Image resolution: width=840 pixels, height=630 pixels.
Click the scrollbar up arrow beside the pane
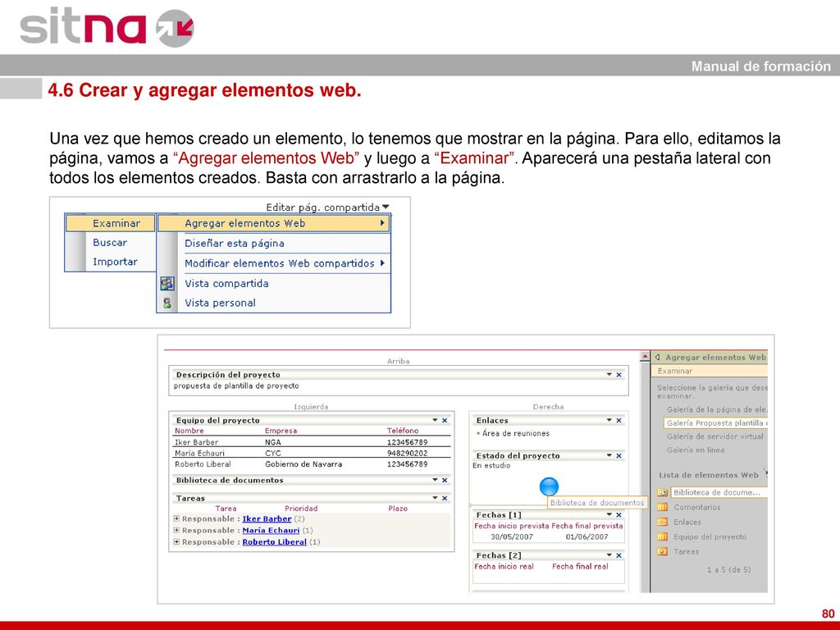coord(645,357)
